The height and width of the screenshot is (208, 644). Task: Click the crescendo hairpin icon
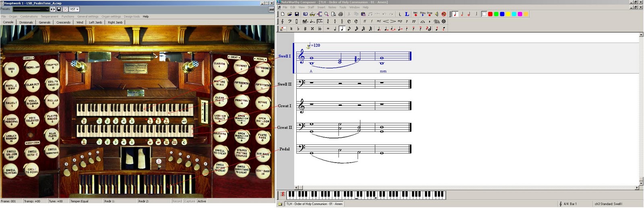coord(386,21)
